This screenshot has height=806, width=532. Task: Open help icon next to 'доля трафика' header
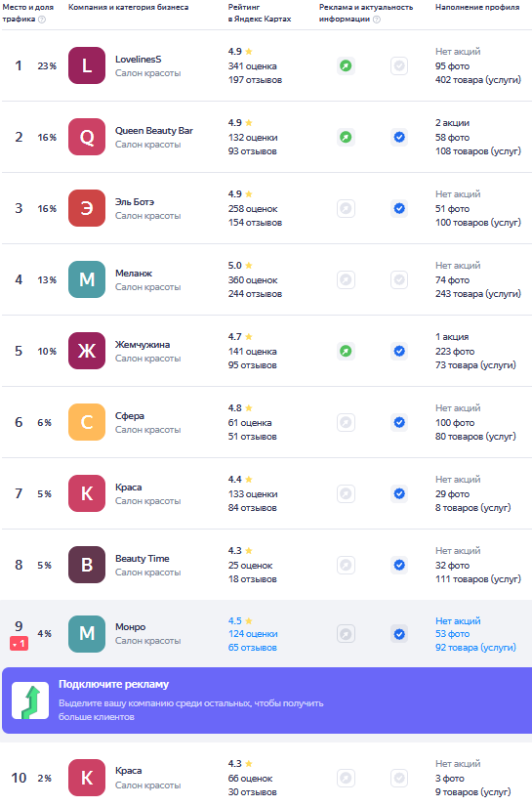(x=42, y=19)
